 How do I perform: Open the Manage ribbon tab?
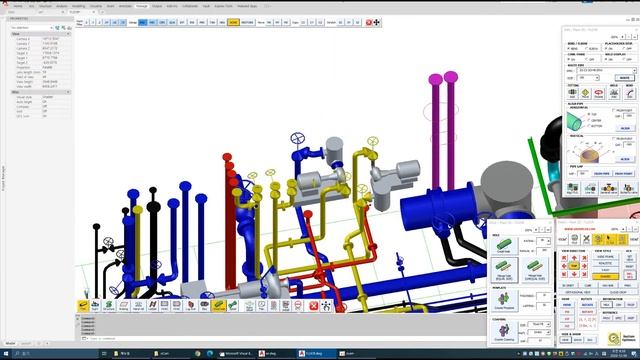click(x=142, y=6)
